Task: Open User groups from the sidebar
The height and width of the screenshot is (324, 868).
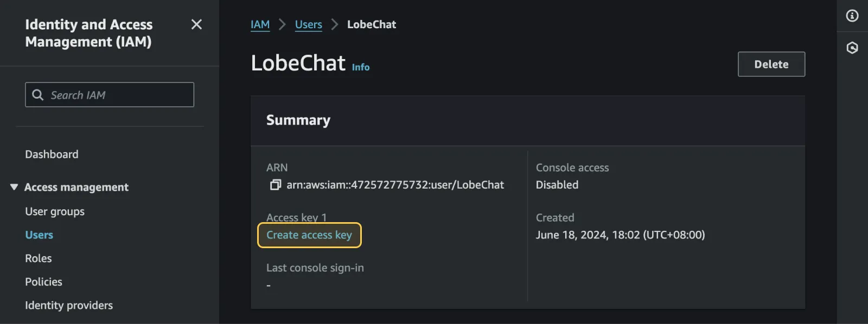Action: (x=54, y=211)
